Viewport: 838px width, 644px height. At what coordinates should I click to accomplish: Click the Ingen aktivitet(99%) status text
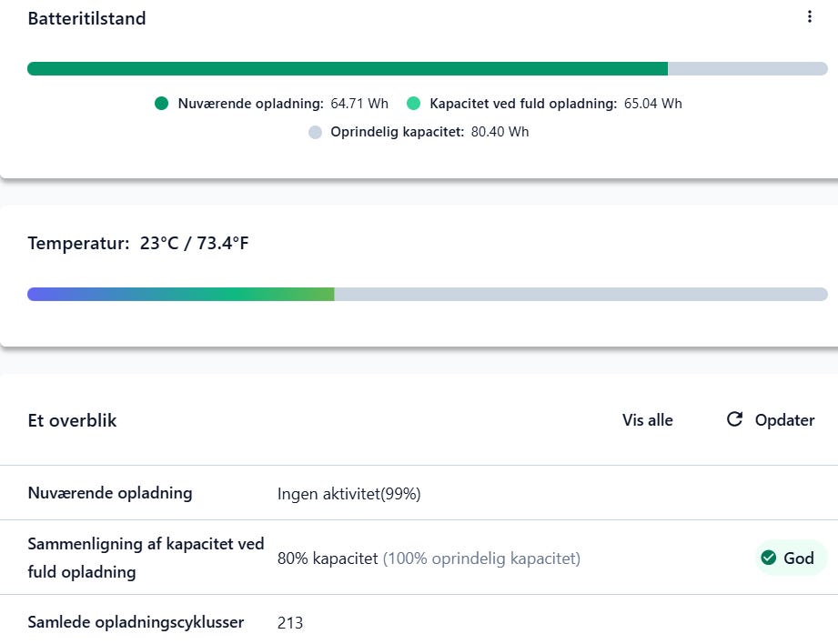[x=348, y=494]
